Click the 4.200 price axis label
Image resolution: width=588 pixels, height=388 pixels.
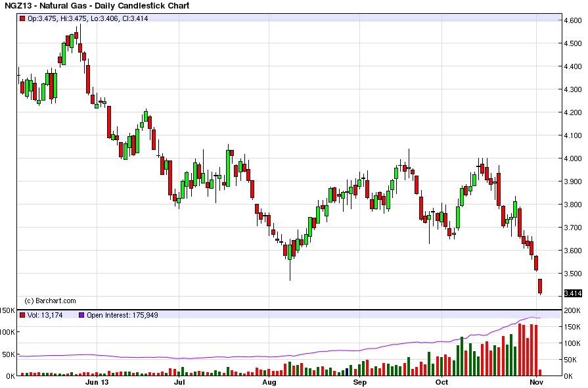573,112
